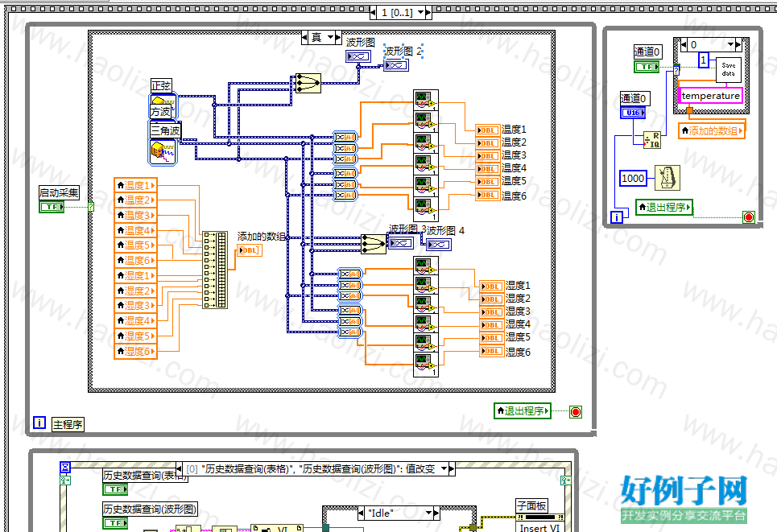This screenshot has width=777, height=532.
Task: Open the "Idle" case selector dropdown
Action: [x=429, y=513]
